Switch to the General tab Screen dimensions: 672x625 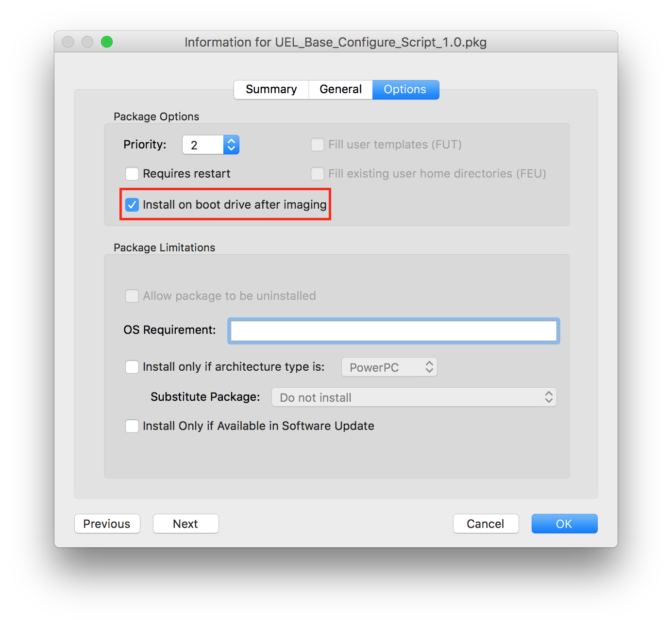[340, 90]
